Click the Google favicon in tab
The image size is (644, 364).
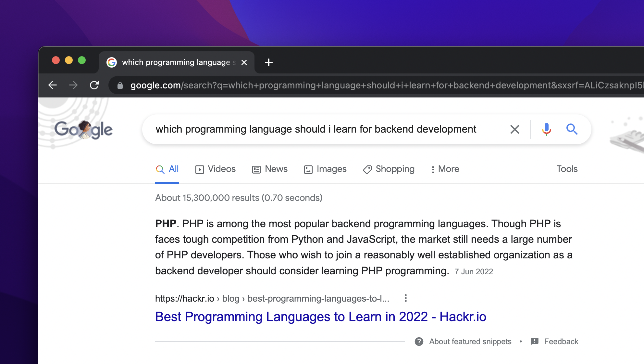coord(112,62)
